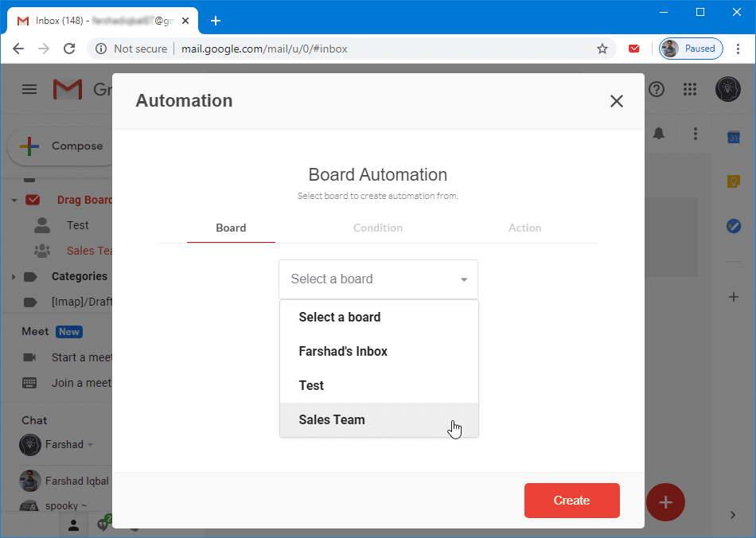Click the red Drag extension icon
The width and height of the screenshot is (756, 538).
click(x=634, y=49)
